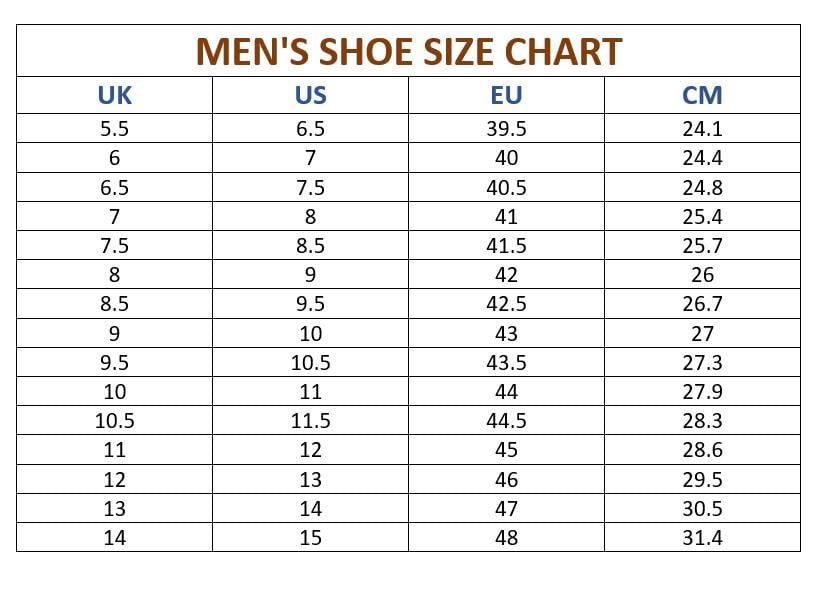Screen dimensions: 817x601
Task: Click the 29.5 CM cell
Action: click(x=702, y=479)
